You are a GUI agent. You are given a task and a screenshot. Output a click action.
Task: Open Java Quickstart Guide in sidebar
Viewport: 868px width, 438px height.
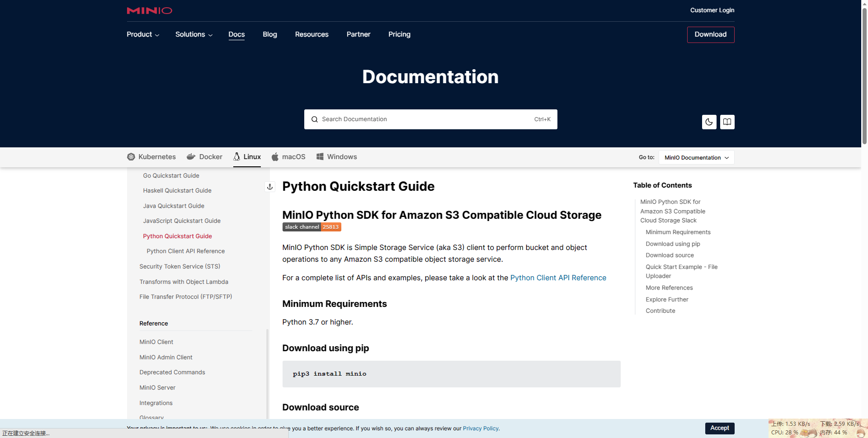coord(174,206)
